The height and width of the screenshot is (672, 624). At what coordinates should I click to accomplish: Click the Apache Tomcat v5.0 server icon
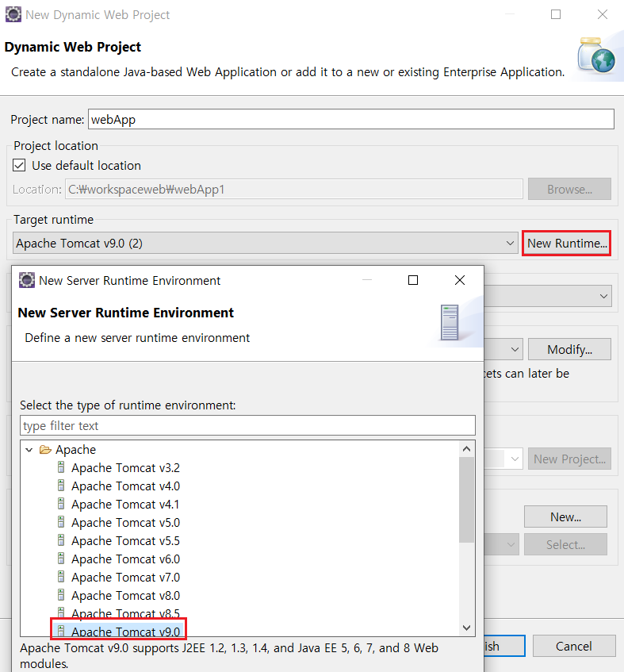tap(61, 522)
